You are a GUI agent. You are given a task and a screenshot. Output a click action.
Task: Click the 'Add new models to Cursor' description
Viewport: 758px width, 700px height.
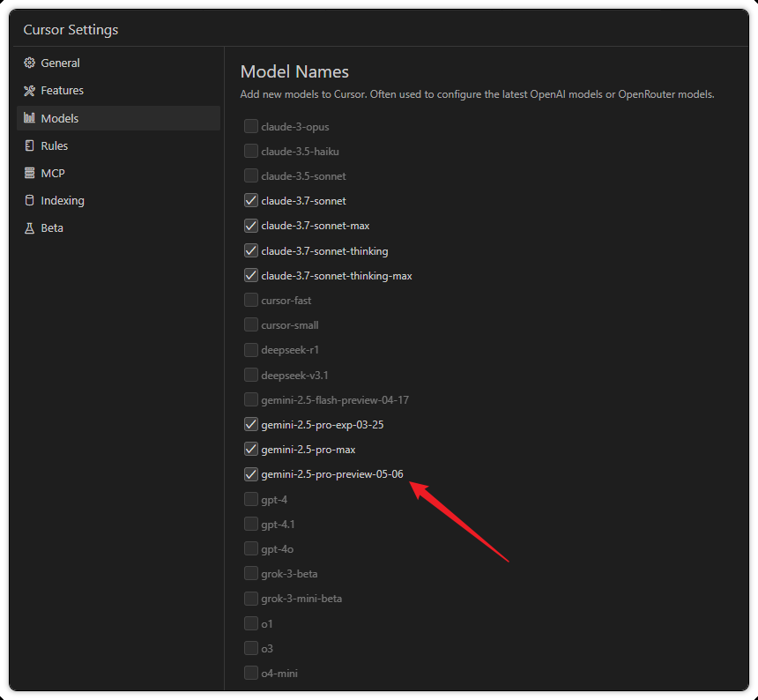[x=477, y=94]
